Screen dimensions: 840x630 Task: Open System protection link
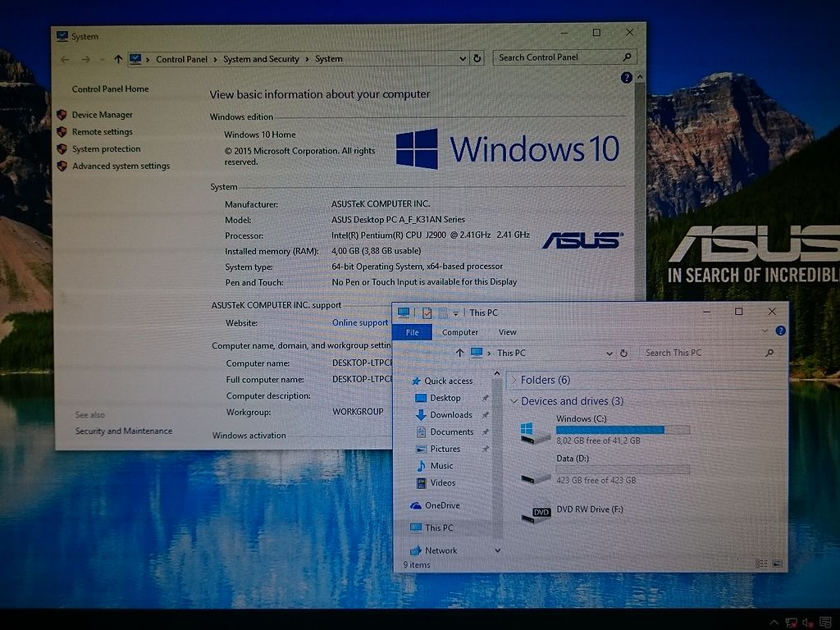click(x=106, y=149)
